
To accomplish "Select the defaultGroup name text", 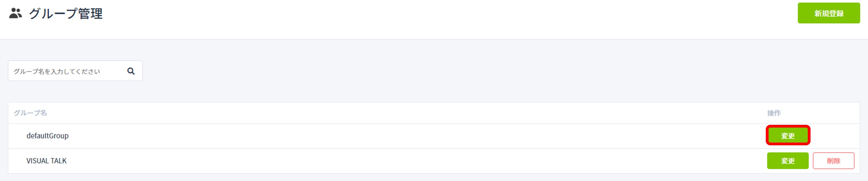I will tap(48, 135).
